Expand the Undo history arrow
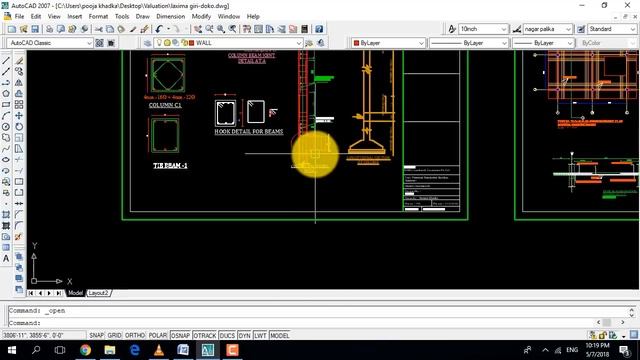 click(x=168, y=29)
